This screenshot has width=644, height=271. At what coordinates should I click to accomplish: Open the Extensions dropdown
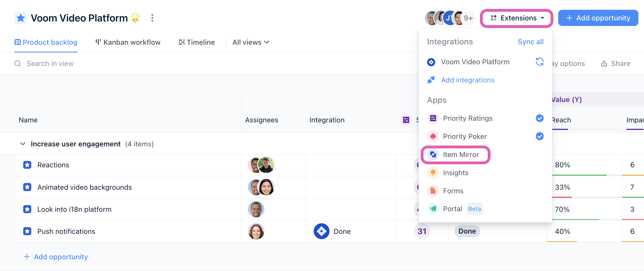[517, 18]
